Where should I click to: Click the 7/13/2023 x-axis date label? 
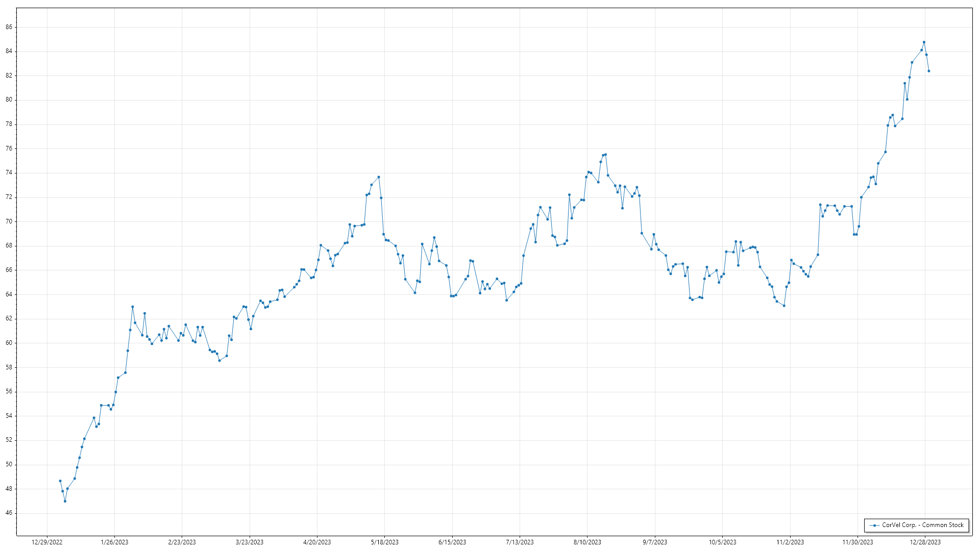pos(520,542)
